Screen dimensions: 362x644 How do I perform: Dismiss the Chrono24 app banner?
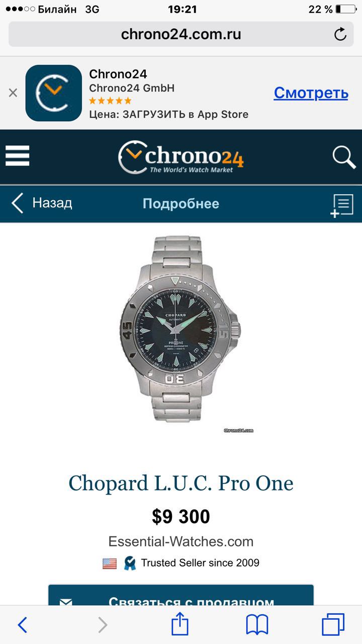[13, 93]
